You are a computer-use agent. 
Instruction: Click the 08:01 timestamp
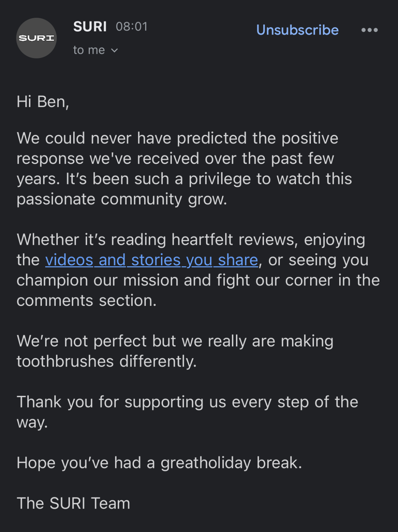coord(132,27)
